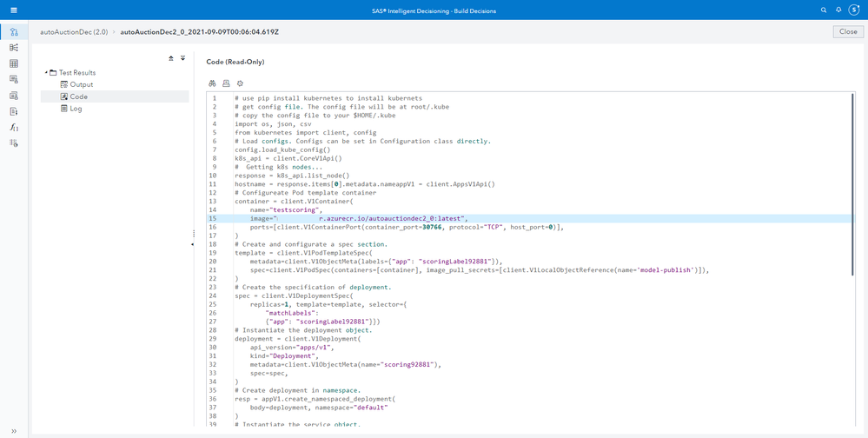This screenshot has height=438, width=868.
Task: Collapse the Test Results folder triangle
Action: pyautogui.click(x=46, y=72)
